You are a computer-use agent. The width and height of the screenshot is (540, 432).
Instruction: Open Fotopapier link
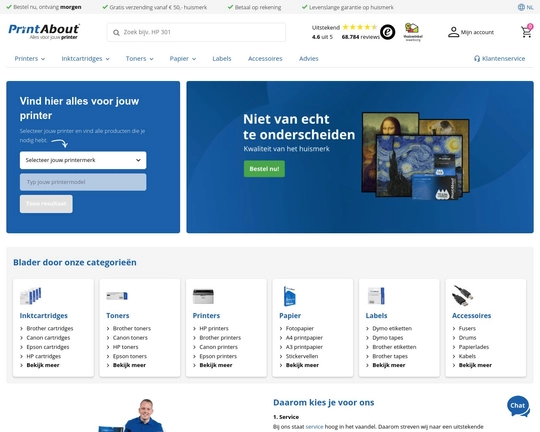(x=300, y=328)
